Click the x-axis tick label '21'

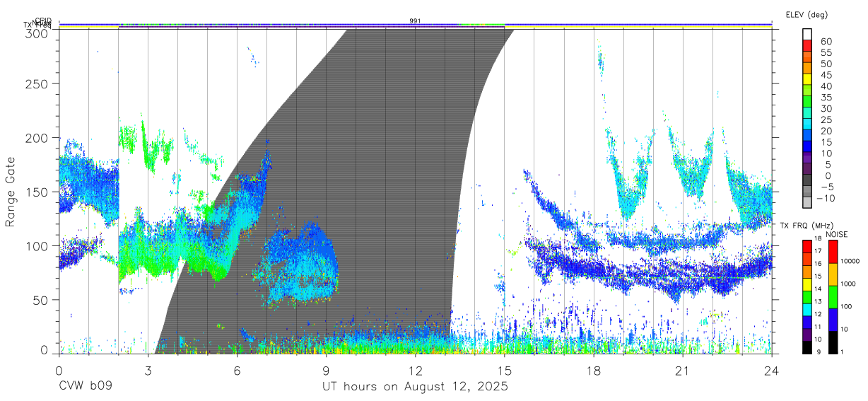(x=683, y=371)
